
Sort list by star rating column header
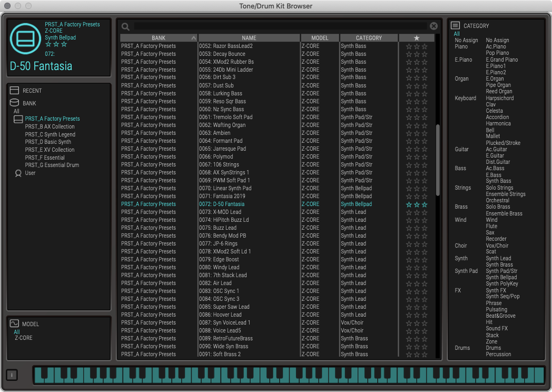pyautogui.click(x=417, y=38)
